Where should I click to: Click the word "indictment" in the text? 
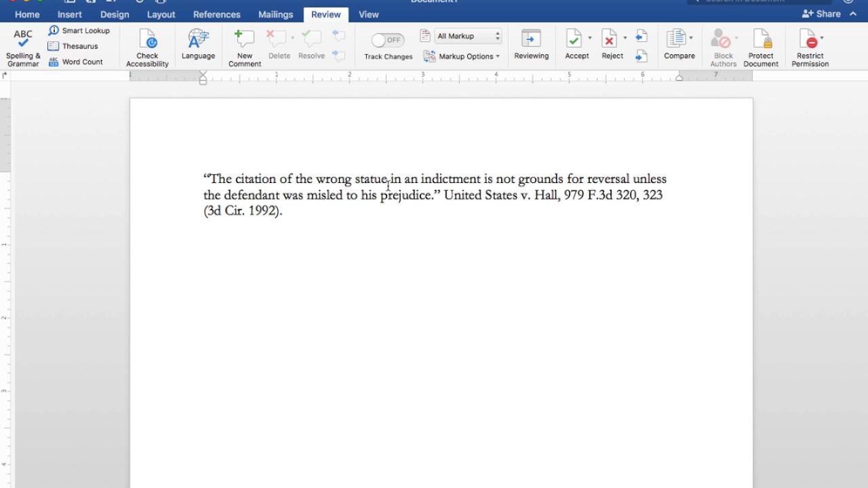point(450,179)
